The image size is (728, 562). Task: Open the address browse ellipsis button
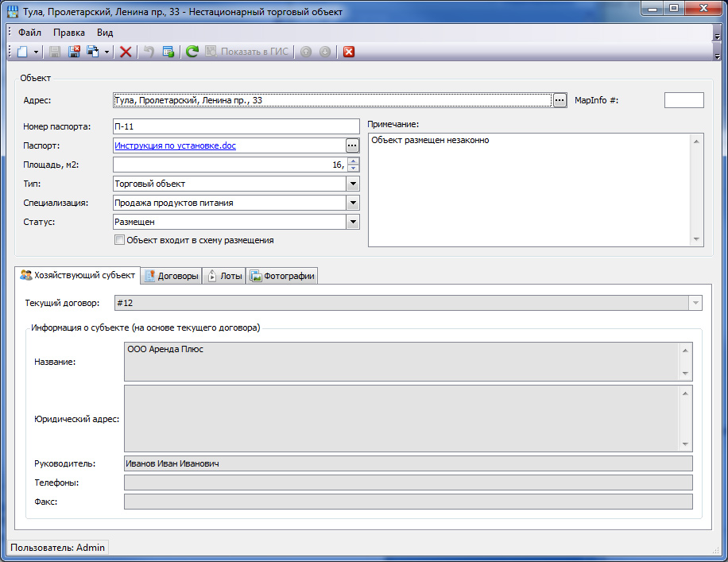[560, 100]
